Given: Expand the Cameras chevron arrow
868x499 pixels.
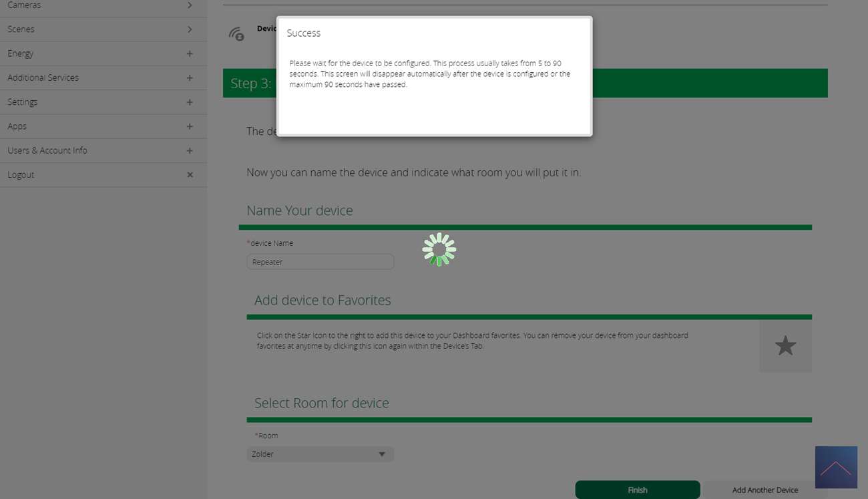Looking at the screenshot, I should (190, 5).
